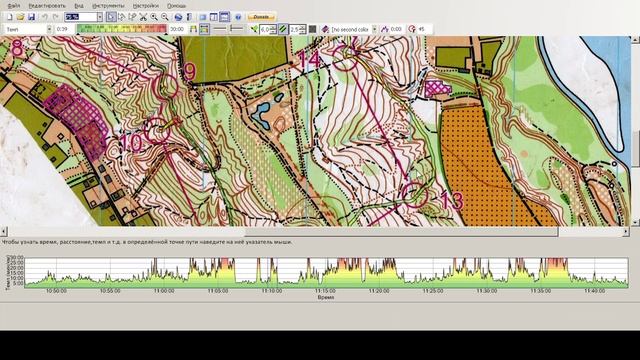640x360 pixels.
Task: Click control circle 13 on the map
Action: [415, 195]
